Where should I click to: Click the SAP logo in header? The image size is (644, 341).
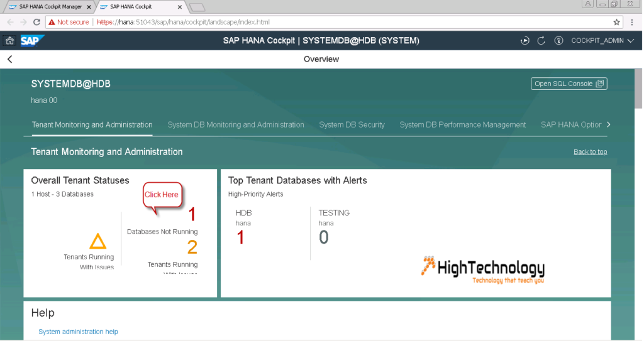click(x=31, y=41)
